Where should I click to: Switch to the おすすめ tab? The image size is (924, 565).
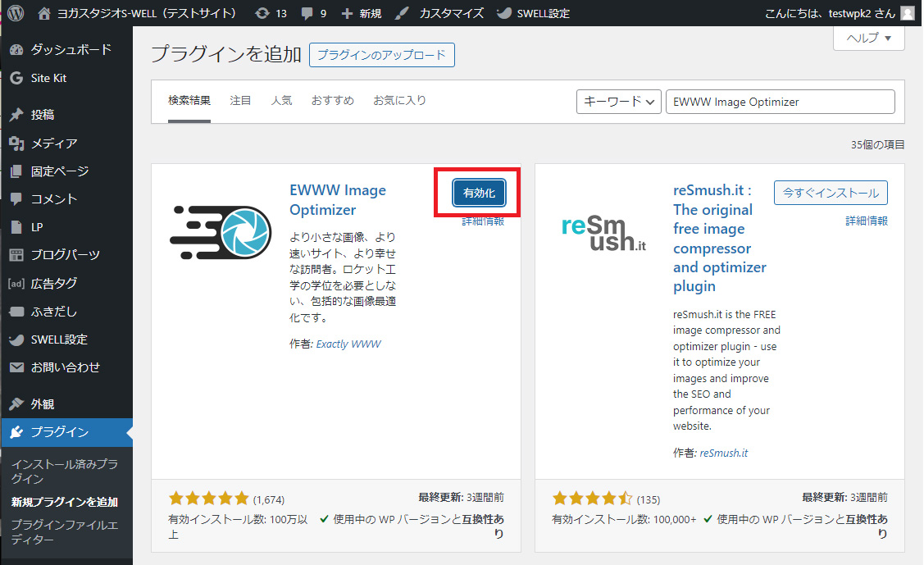click(333, 101)
